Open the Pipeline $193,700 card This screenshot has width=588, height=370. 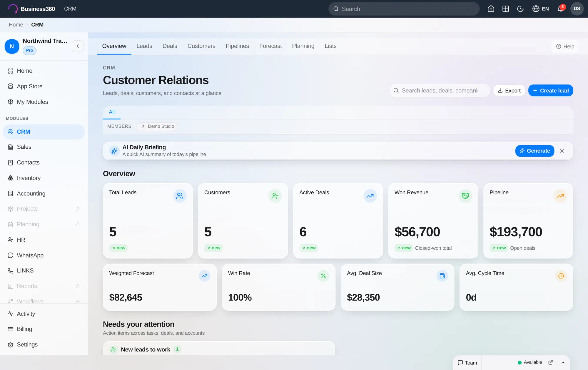tap(528, 221)
